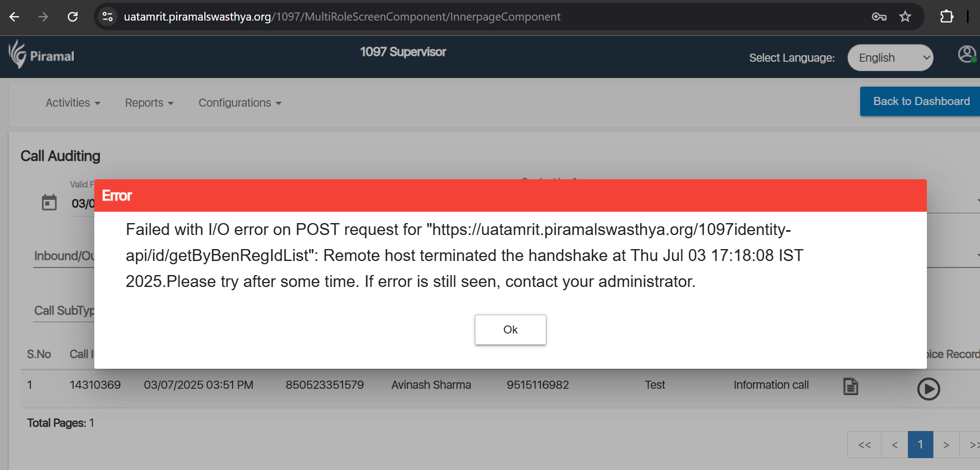This screenshot has width=980, height=470.
Task: Expand the Select Language dropdown
Action: coord(890,57)
